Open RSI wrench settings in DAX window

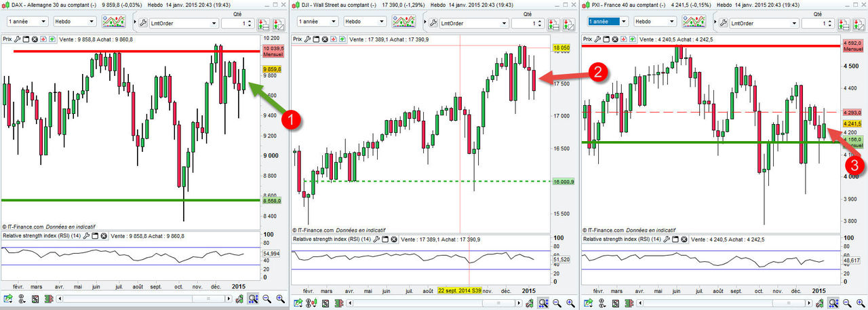[86, 235]
